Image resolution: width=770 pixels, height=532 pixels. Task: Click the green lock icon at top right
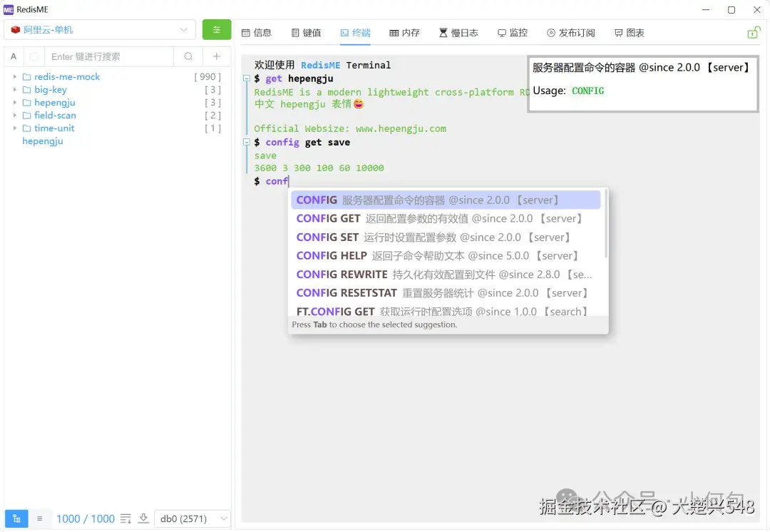tap(754, 32)
